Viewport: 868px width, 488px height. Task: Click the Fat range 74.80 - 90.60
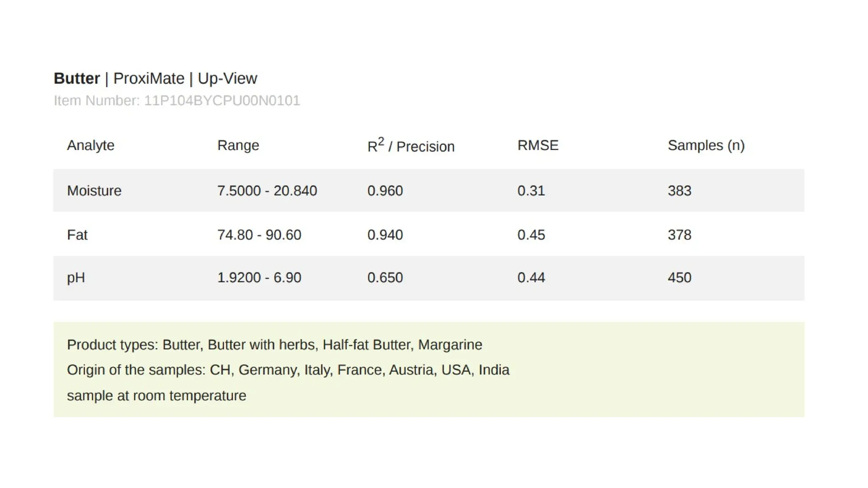259,235
